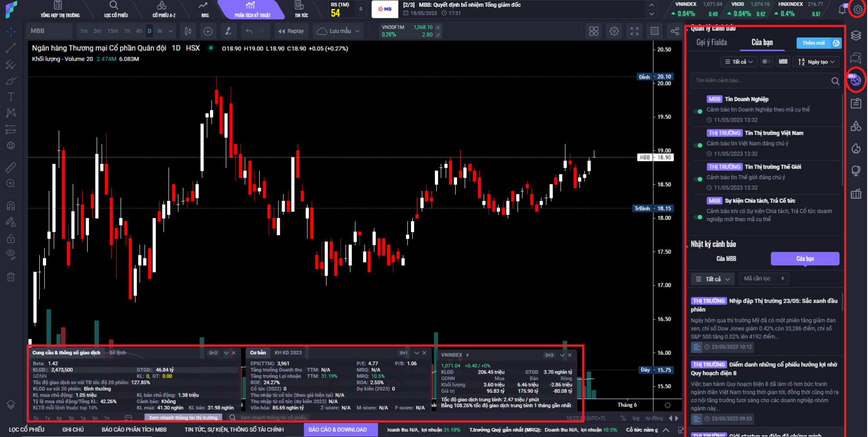Toggle the Tin Thị trường Việt Nam alert
868x437 pixels.
click(698, 145)
